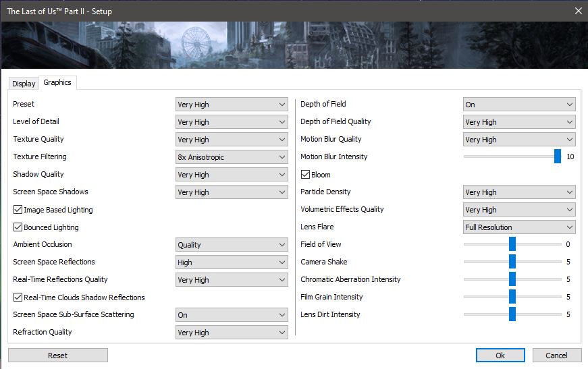Click Chromatic Aberration Intensity slider handle

point(512,279)
